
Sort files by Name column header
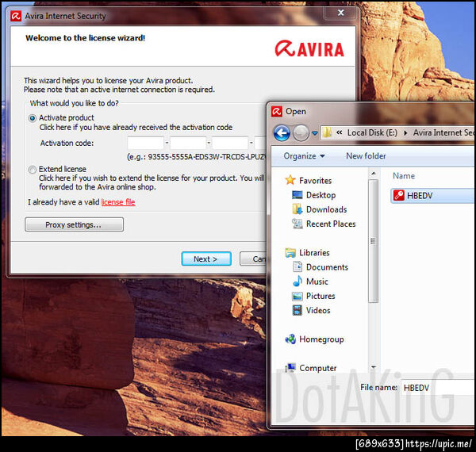pyautogui.click(x=404, y=176)
